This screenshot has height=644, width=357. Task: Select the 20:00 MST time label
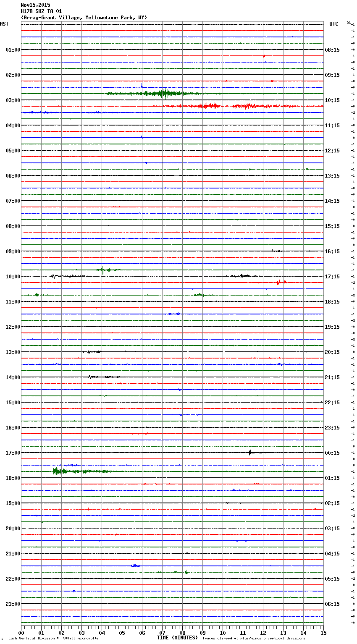pyautogui.click(x=13, y=529)
